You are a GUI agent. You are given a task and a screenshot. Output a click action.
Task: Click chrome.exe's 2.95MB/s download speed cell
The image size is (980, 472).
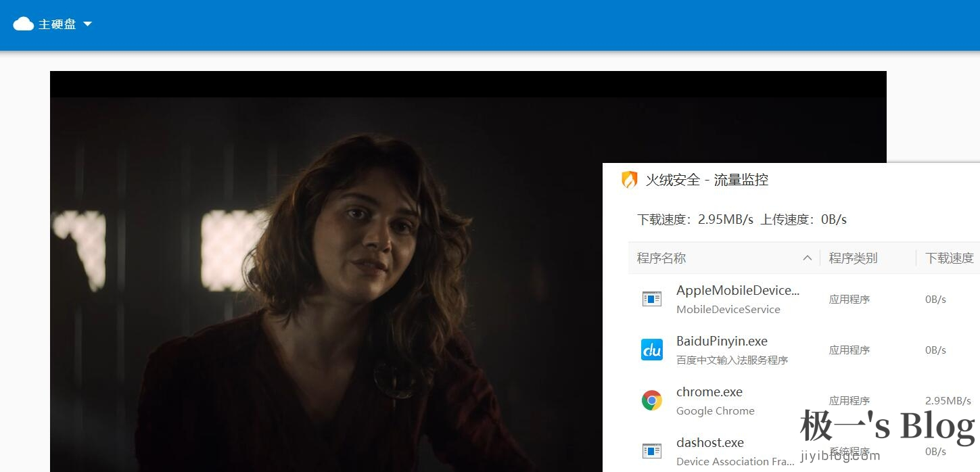tap(948, 401)
